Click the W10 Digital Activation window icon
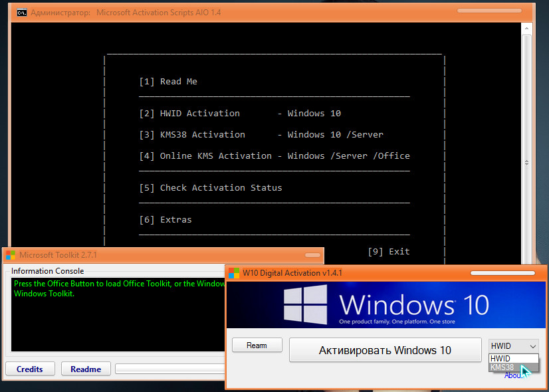 (x=233, y=273)
